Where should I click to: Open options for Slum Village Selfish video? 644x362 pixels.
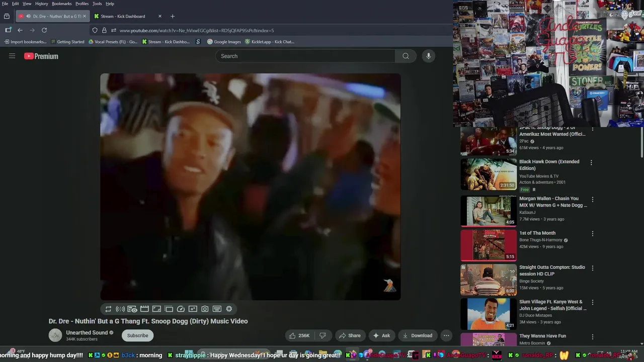click(593, 303)
